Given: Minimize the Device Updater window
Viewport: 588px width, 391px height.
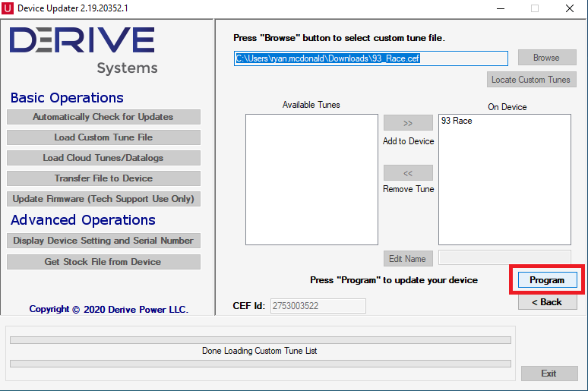Looking at the screenshot, I should pyautogui.click(x=501, y=8).
